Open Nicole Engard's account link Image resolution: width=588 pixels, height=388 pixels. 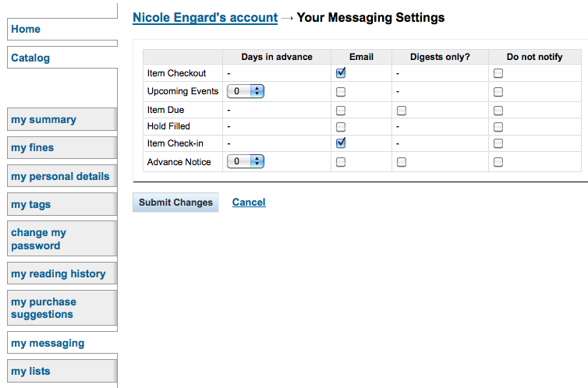(205, 18)
